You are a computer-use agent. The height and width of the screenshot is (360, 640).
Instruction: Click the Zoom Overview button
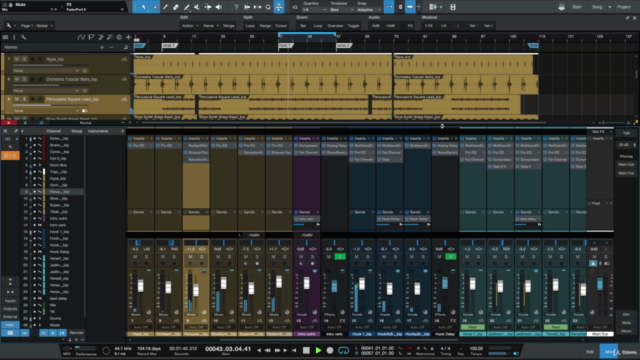click(x=335, y=26)
